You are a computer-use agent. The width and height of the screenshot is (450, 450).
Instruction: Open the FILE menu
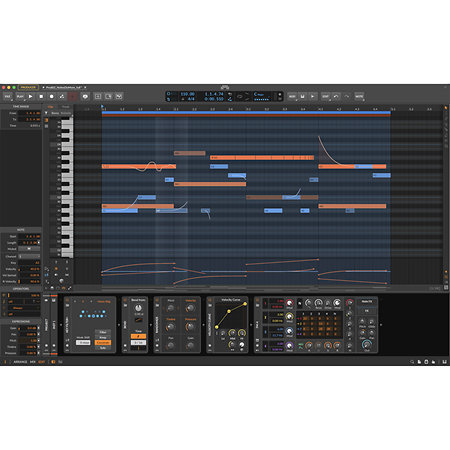point(8,96)
